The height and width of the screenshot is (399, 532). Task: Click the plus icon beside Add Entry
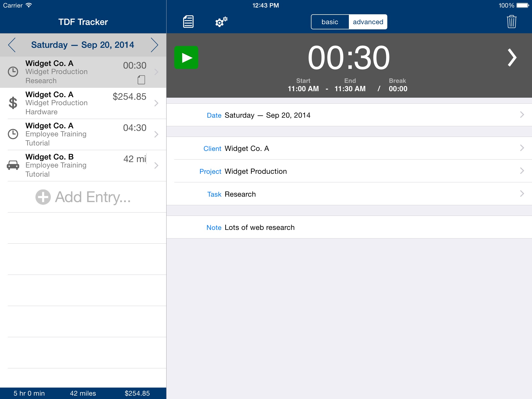(43, 197)
